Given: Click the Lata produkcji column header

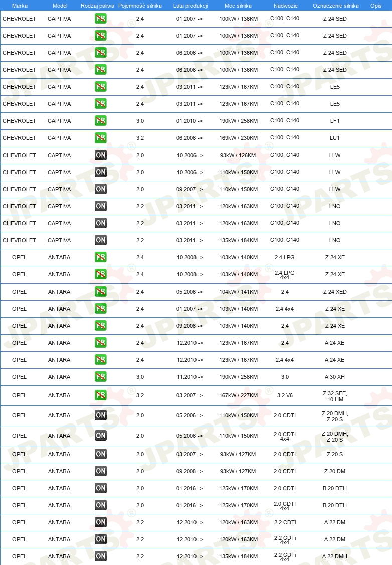Looking at the screenshot, I should pos(190,6).
